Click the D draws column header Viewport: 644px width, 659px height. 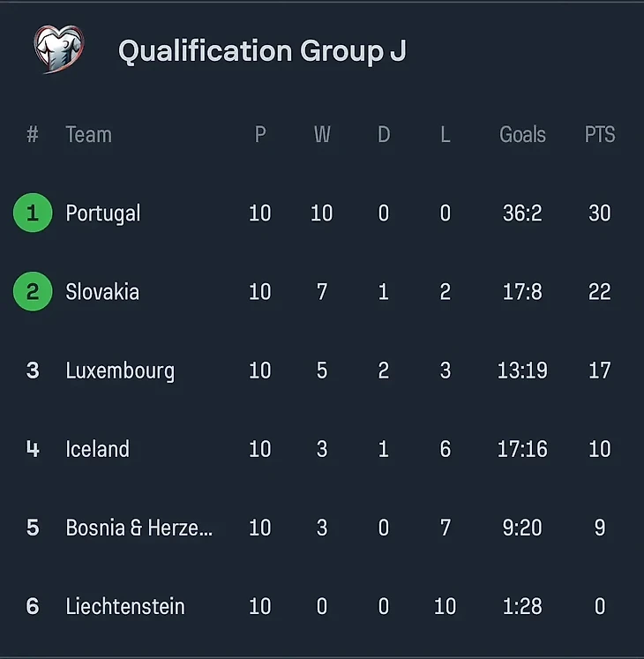(x=384, y=135)
